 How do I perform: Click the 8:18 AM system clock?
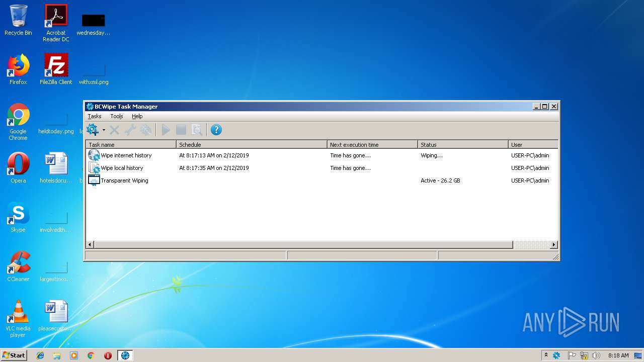click(x=618, y=355)
